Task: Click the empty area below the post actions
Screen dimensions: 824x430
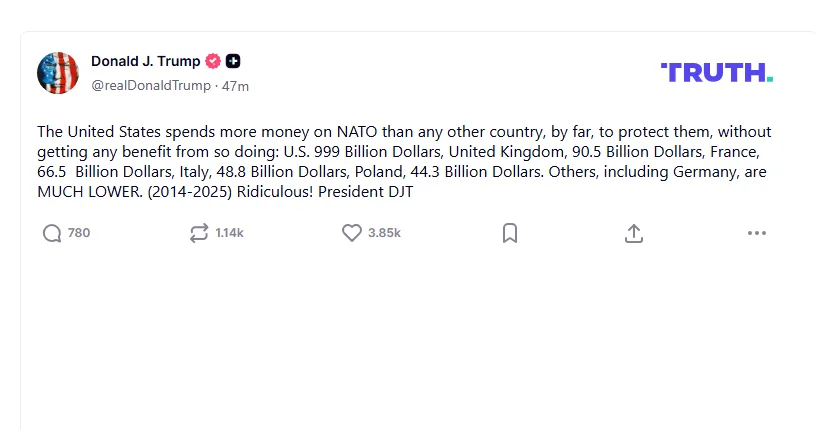Action: [415, 336]
